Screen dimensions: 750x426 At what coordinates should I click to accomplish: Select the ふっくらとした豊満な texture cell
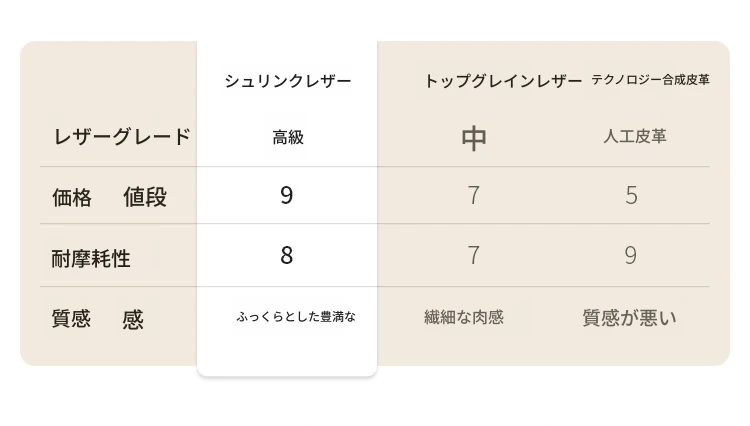(296, 317)
